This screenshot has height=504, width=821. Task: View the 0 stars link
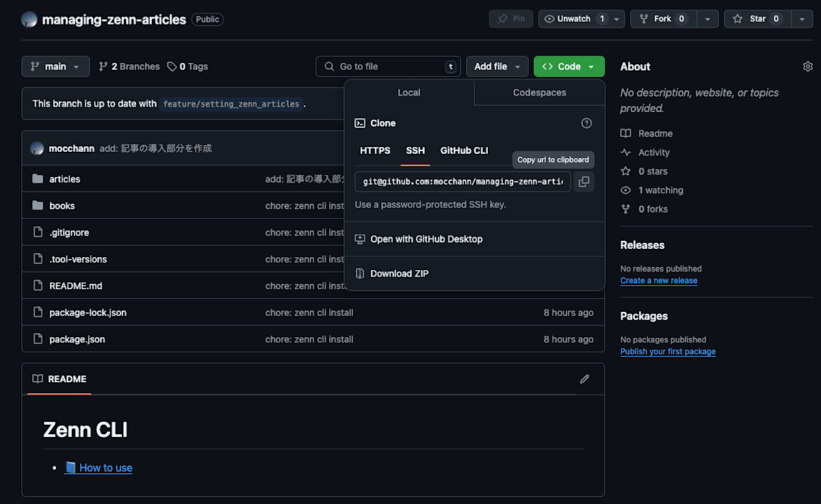click(x=644, y=171)
